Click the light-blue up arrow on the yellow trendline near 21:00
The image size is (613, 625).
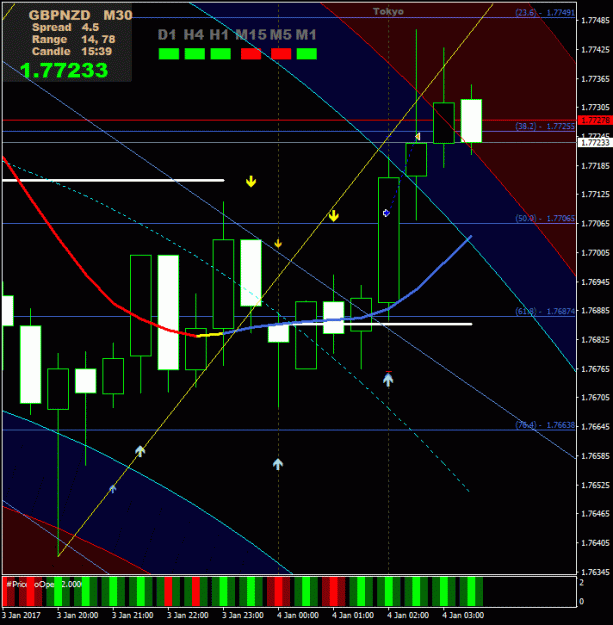139,451
